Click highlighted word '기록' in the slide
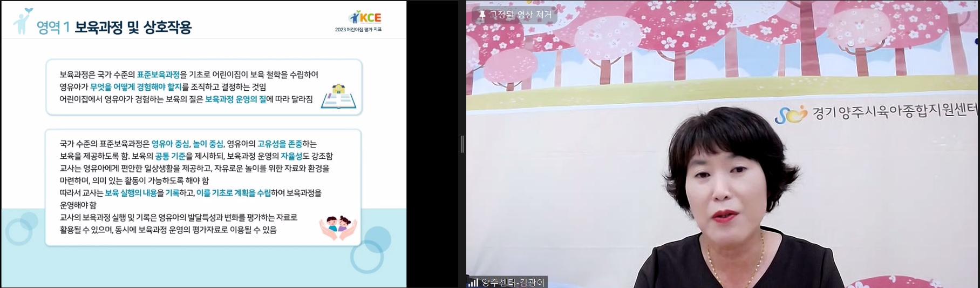The image size is (980, 288). coord(172,193)
